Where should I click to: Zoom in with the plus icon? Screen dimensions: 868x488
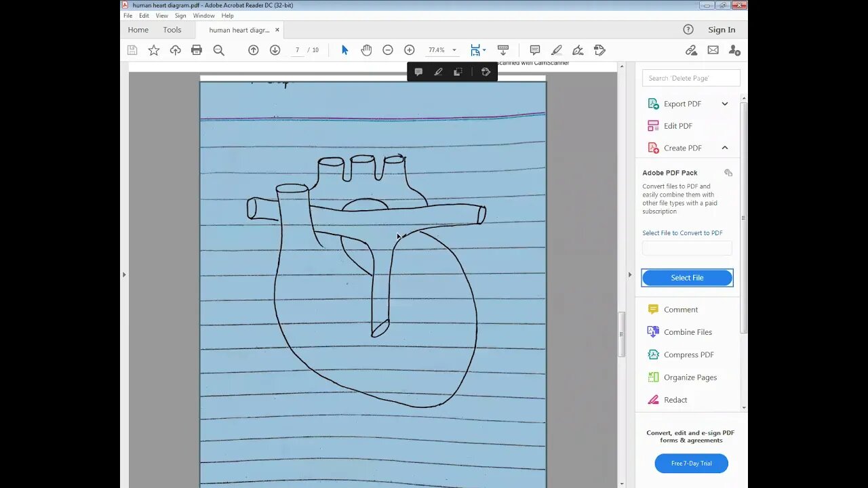pos(410,50)
